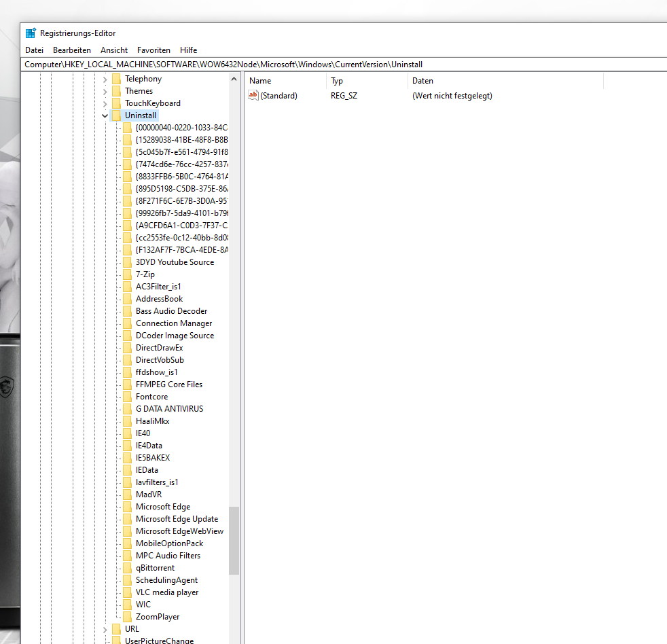Image resolution: width=667 pixels, height=644 pixels.
Task: Select the IE5BAKEX key
Action: click(x=153, y=458)
